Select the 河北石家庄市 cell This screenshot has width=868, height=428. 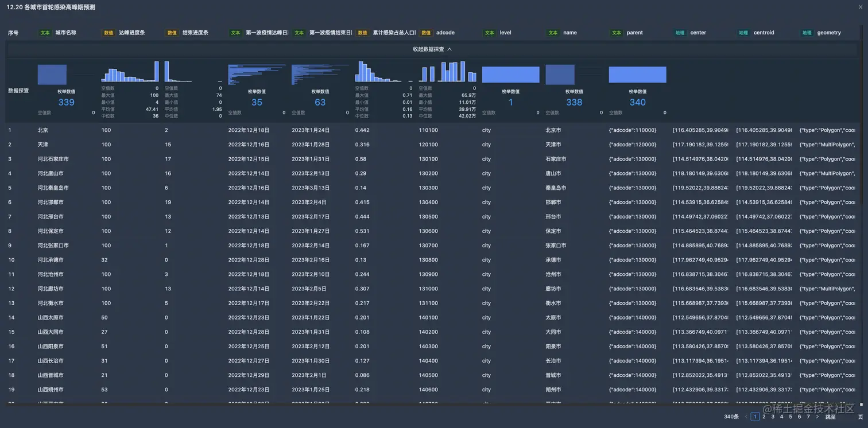tap(53, 159)
